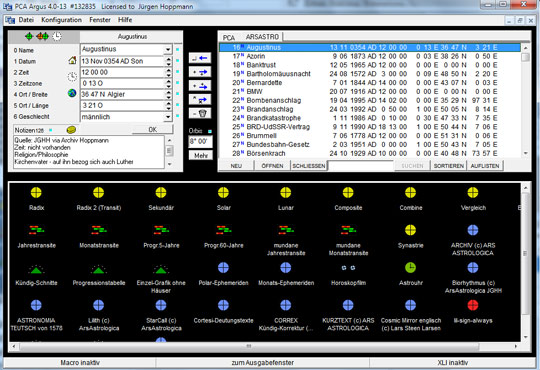Viewport: 540px width, 370px height.
Task: Click the SORTIEREN button
Action: [448, 166]
